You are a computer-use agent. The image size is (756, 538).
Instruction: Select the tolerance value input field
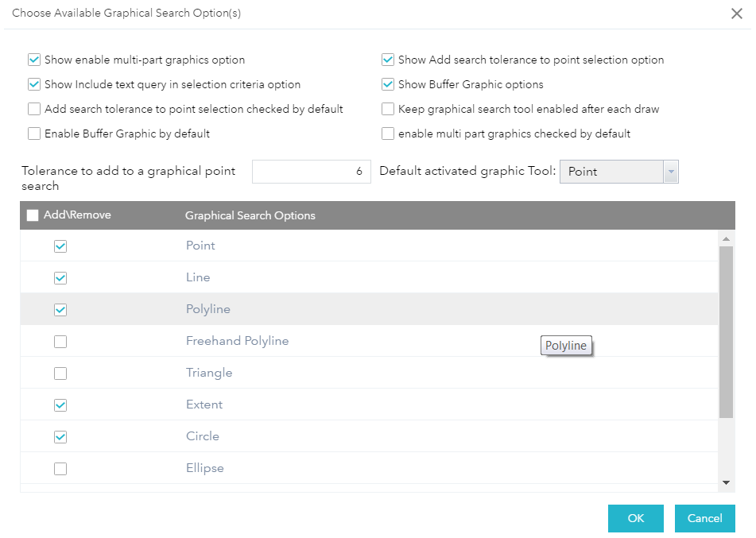[311, 171]
